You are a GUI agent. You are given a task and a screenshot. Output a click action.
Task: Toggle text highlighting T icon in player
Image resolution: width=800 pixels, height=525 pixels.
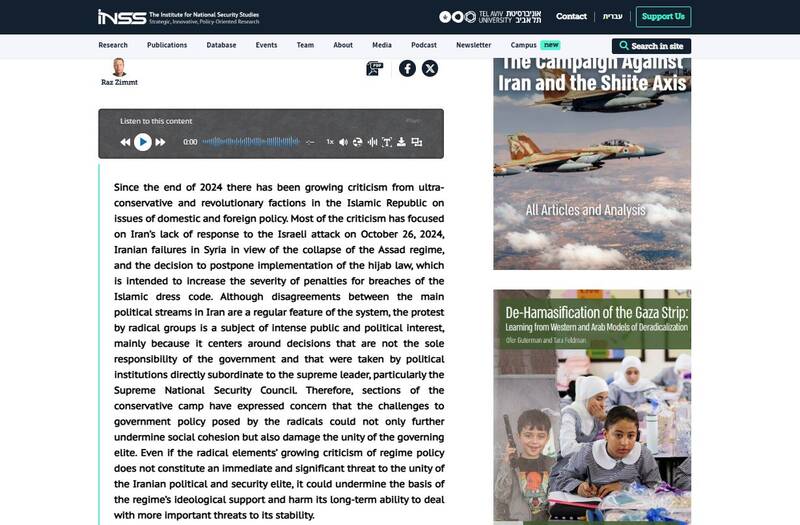click(x=387, y=142)
